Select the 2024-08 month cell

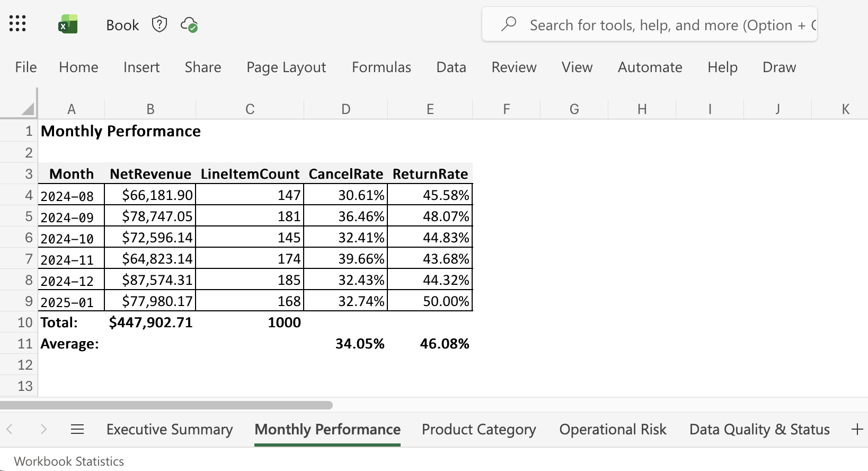[72, 195]
